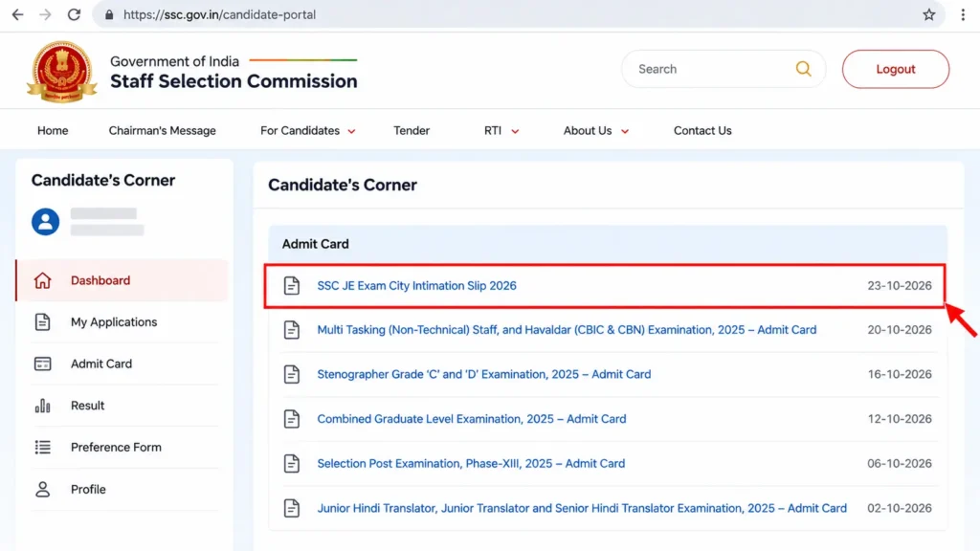This screenshot has width=980, height=551.
Task: Bookmark this page with the star icon
Action: coord(928,14)
